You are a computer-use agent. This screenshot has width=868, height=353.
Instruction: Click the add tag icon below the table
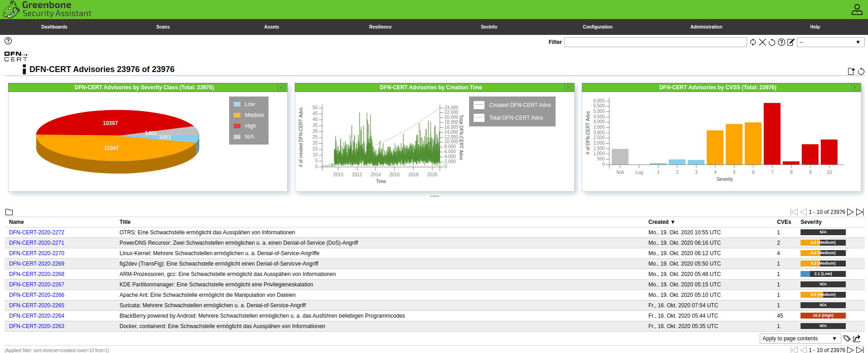(x=847, y=338)
